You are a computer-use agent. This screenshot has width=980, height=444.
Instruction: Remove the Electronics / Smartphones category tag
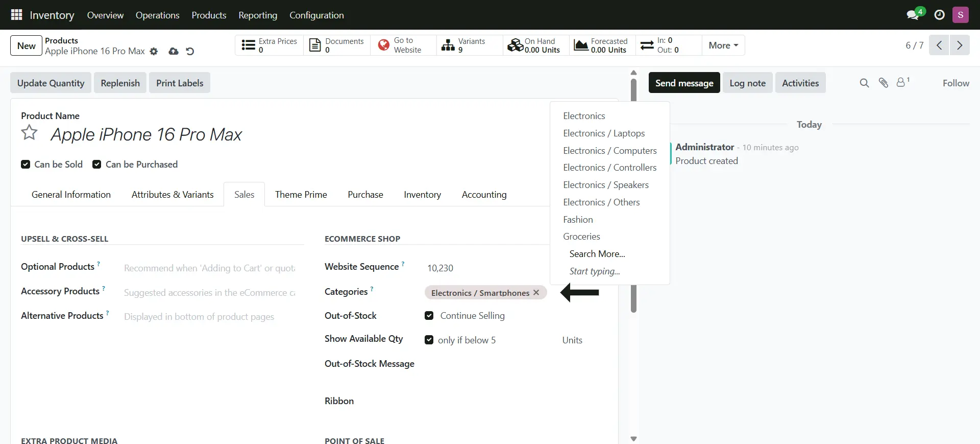tap(536, 293)
